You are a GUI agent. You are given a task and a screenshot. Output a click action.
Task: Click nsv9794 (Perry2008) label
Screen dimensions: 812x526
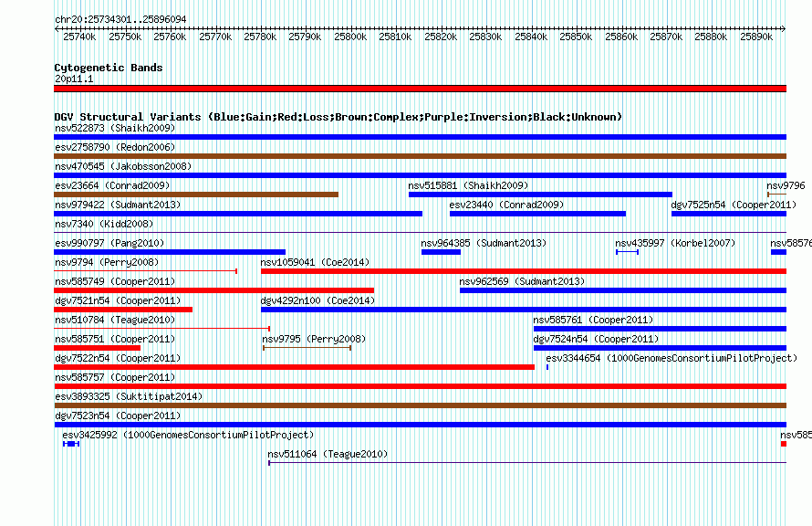pyautogui.click(x=107, y=262)
